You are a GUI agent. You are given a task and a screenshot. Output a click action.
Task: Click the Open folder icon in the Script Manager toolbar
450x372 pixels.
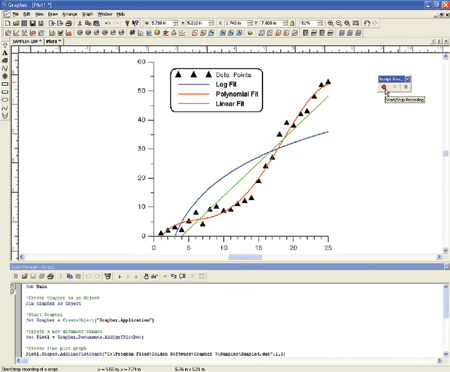click(x=24, y=277)
